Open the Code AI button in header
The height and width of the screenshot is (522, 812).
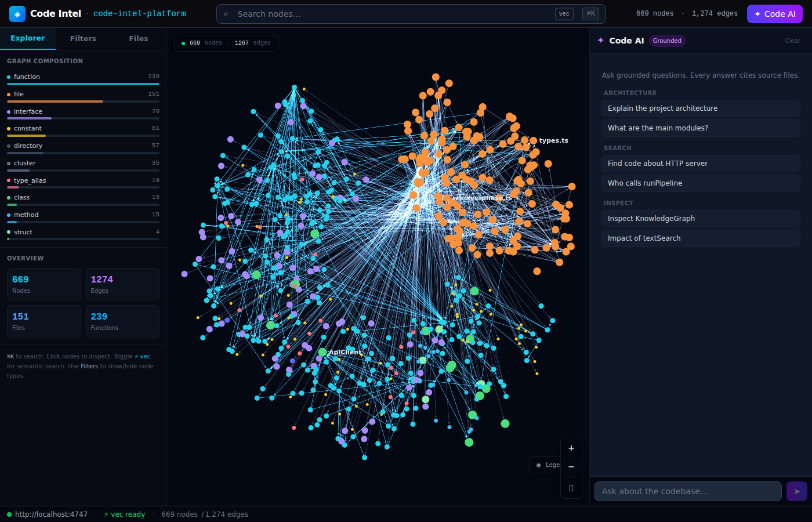(x=774, y=14)
